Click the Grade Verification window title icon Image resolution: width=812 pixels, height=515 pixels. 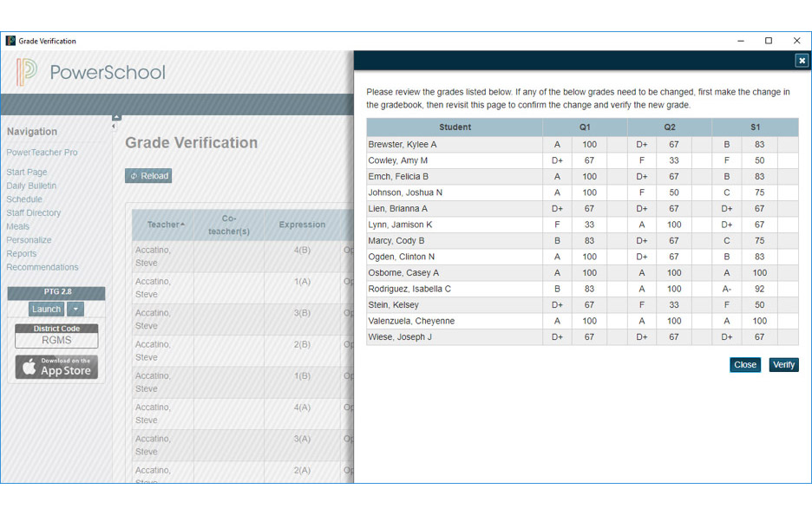click(x=10, y=41)
